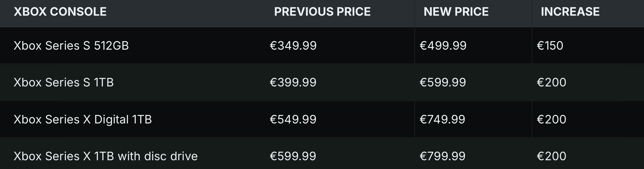Click the XBOX CONSOLE column header
Viewport: 644px width, 169px height.
[60, 12]
